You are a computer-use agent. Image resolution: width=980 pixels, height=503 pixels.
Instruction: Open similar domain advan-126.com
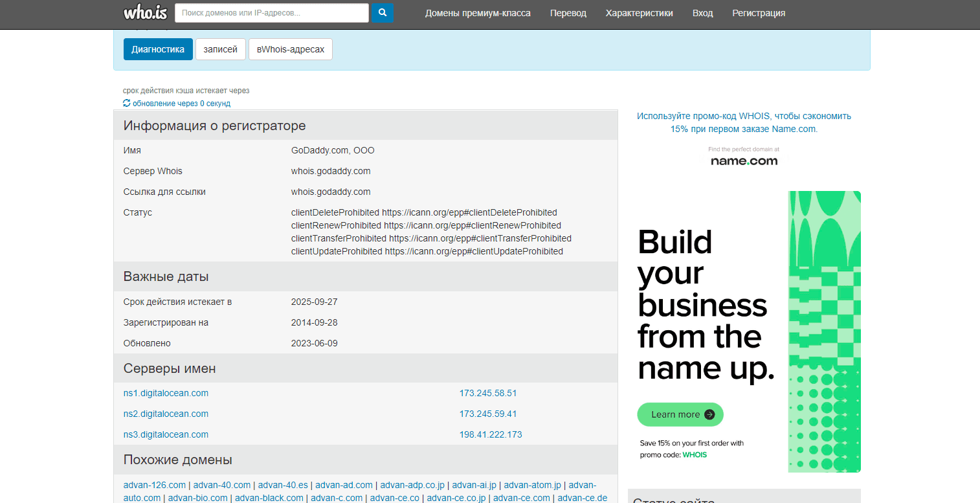(154, 485)
